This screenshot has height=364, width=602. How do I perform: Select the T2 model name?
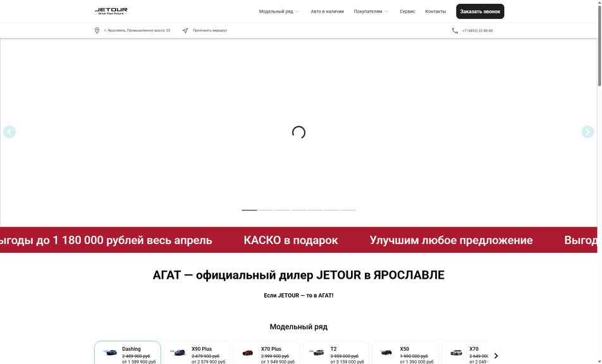tap(333, 349)
